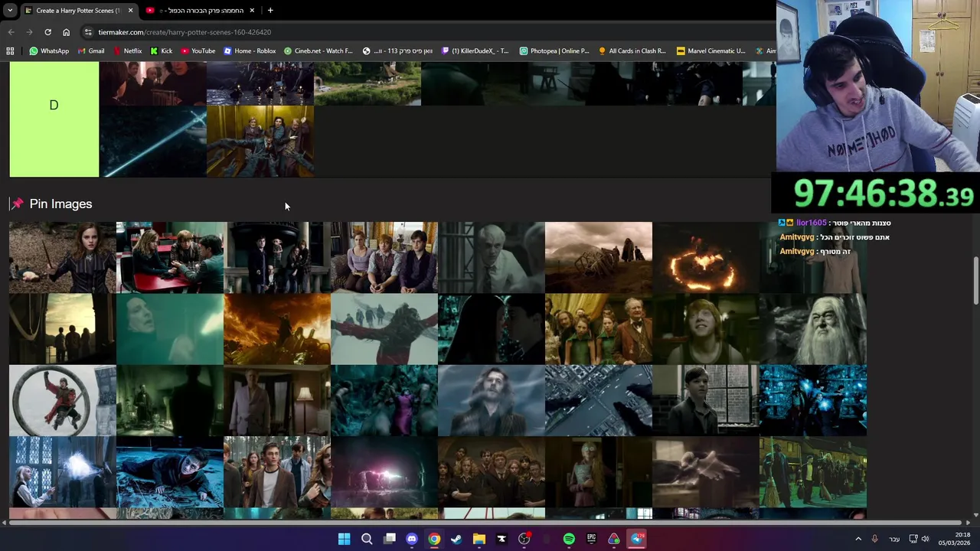Open the YouTube bookmark
The height and width of the screenshot is (551, 980).
pyautogui.click(x=198, y=51)
